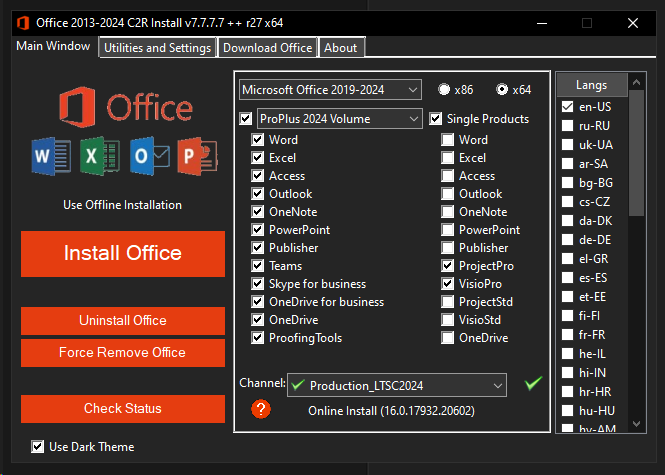Uncheck OneNote in the ProPlus suite list

click(x=257, y=212)
